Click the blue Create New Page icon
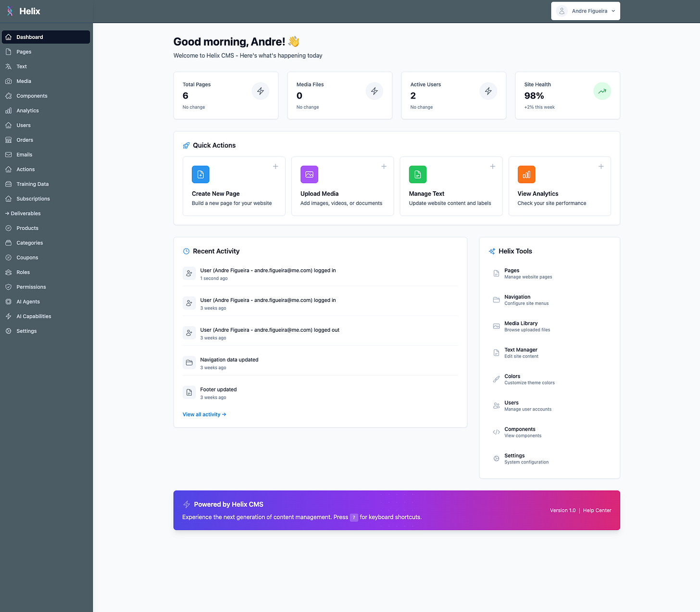700x612 pixels. tap(200, 175)
